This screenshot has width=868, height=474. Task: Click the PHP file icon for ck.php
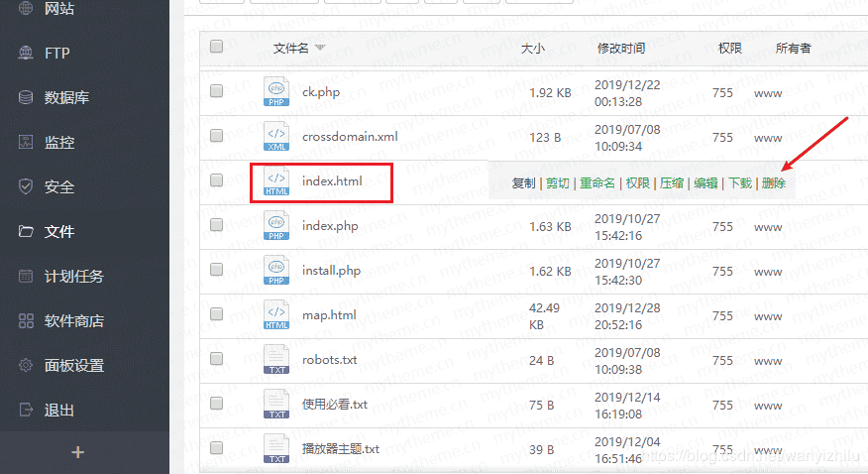point(276,92)
